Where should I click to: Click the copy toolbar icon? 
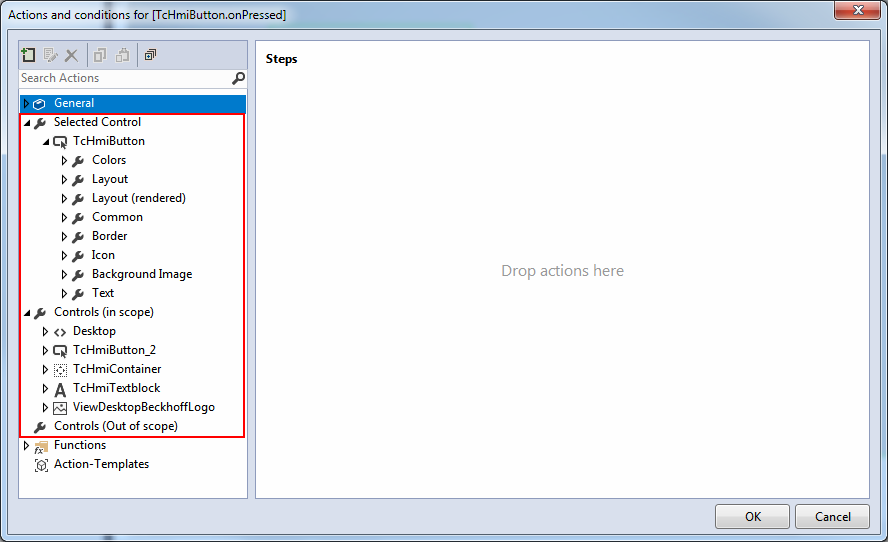pos(100,55)
